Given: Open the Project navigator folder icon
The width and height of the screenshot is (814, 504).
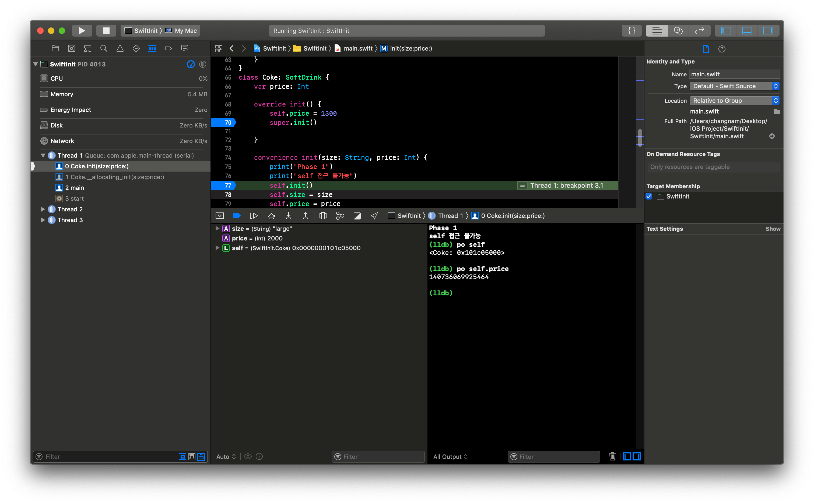Looking at the screenshot, I should click(55, 48).
